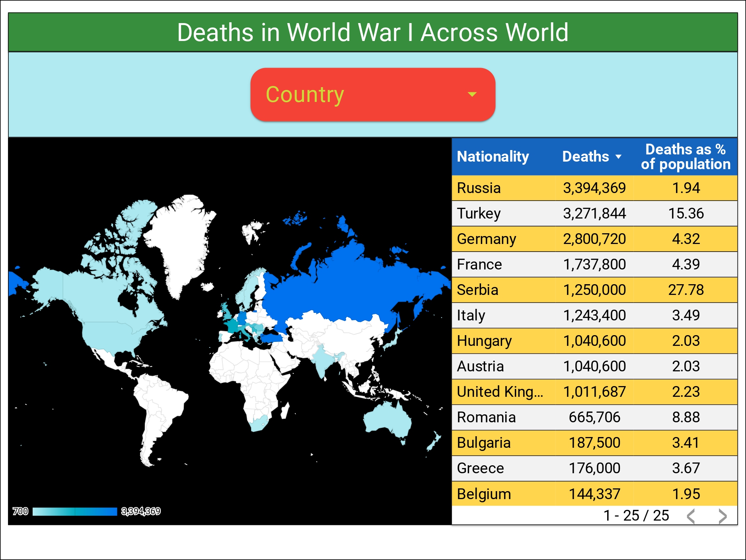Click percentage value 8.88
Viewport: 746px width, 560px height.
point(686,417)
